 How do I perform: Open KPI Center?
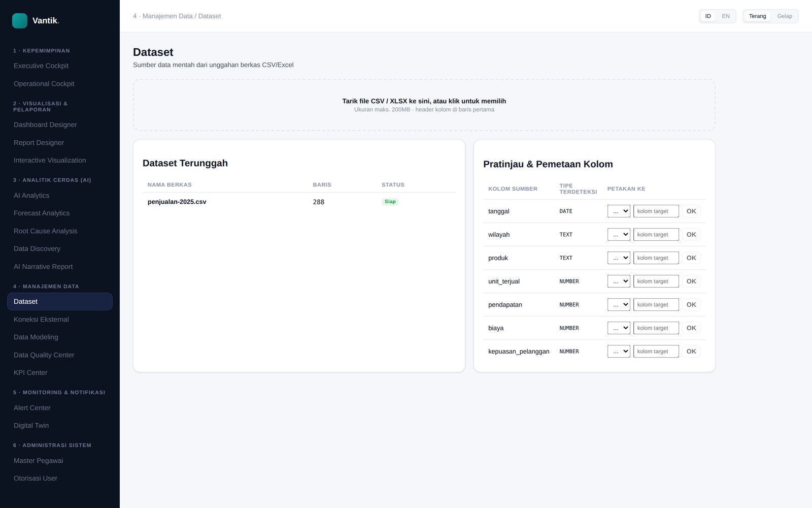point(60,373)
